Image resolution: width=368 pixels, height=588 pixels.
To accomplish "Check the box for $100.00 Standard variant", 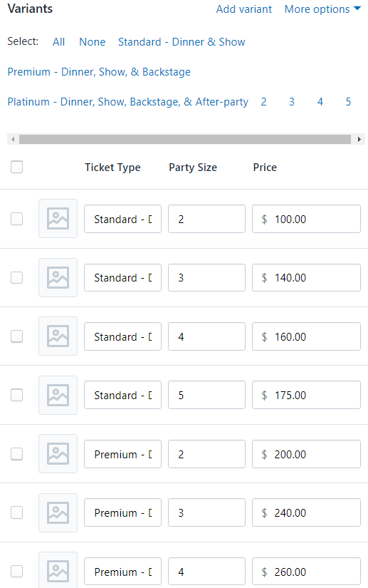I will click(x=17, y=219).
